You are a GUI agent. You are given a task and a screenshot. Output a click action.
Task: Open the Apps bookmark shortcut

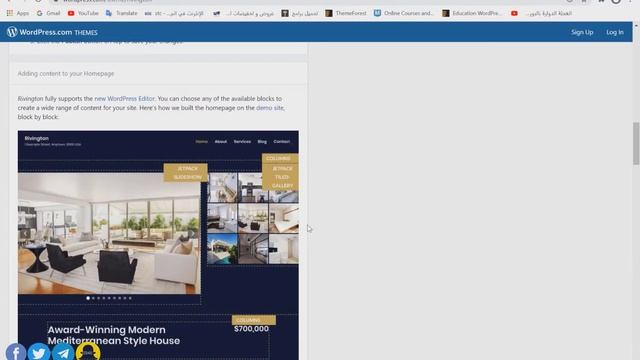pyautogui.click(x=18, y=13)
